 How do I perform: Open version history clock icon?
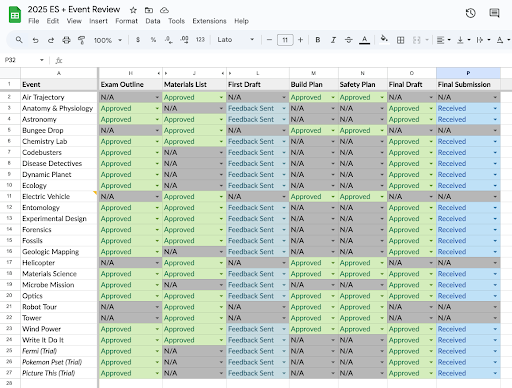tap(470, 13)
